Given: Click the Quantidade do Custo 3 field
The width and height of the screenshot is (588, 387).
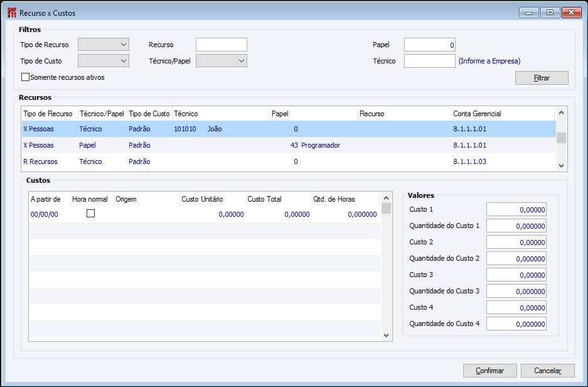Looking at the screenshot, I should [x=516, y=292].
